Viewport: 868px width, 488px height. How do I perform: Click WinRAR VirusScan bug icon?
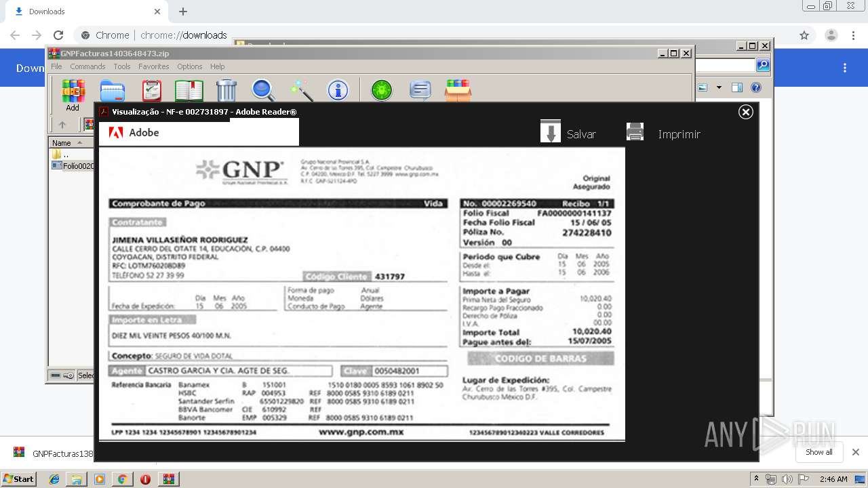pos(382,90)
